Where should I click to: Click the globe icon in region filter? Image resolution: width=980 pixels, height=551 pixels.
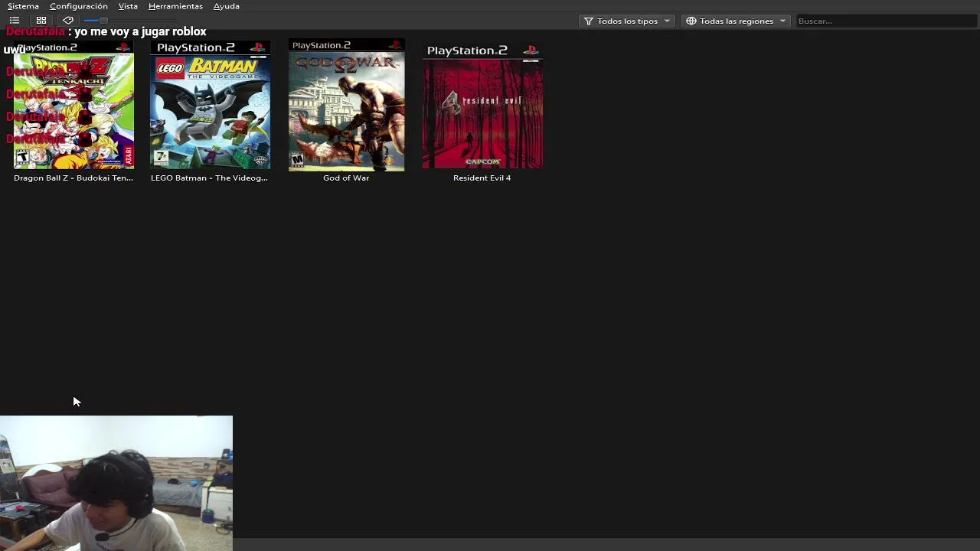point(691,21)
